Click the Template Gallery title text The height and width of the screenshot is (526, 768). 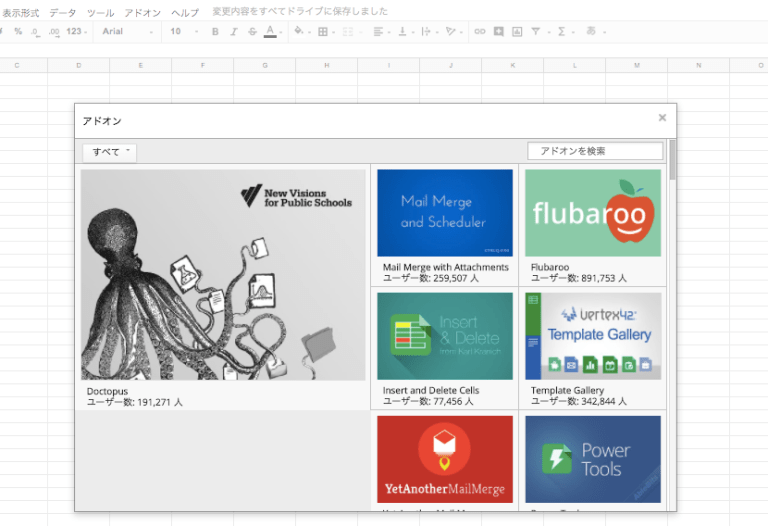click(567, 390)
